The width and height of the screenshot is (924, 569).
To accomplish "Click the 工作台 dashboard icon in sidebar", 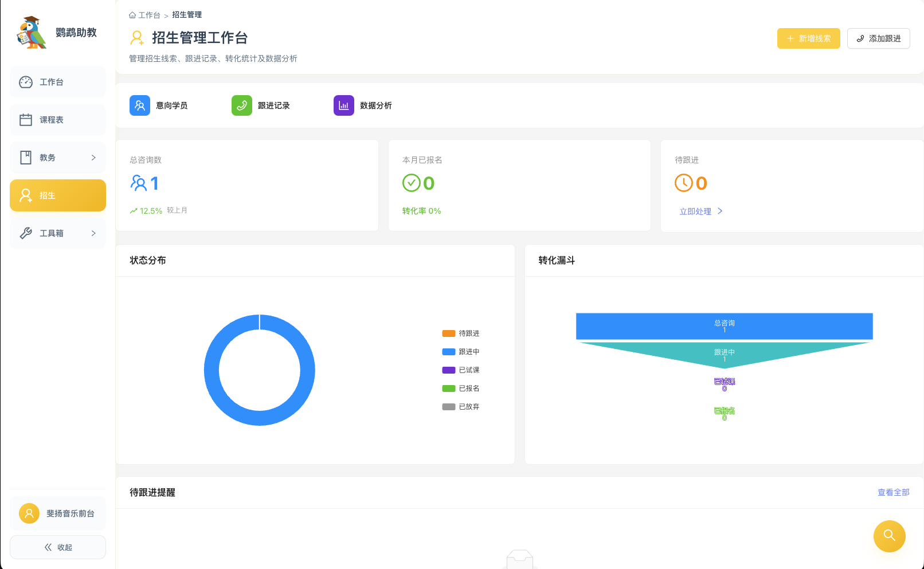I will pos(26,82).
